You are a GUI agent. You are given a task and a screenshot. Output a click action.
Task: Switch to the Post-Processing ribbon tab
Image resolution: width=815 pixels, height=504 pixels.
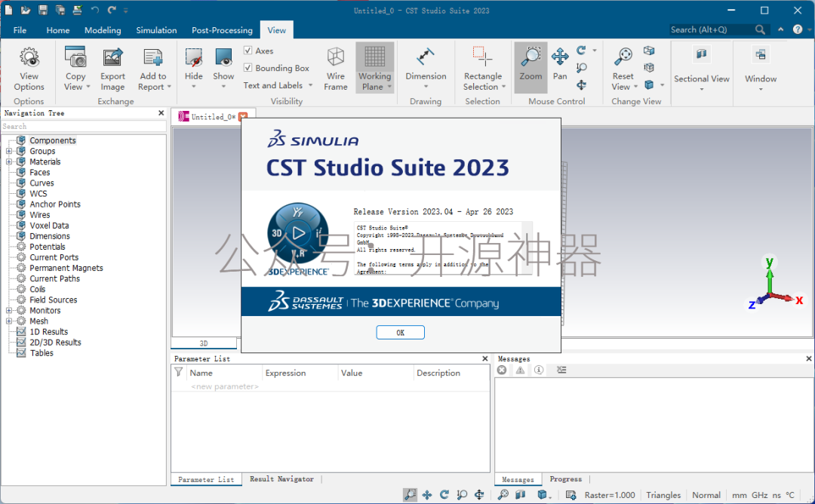[x=222, y=30]
